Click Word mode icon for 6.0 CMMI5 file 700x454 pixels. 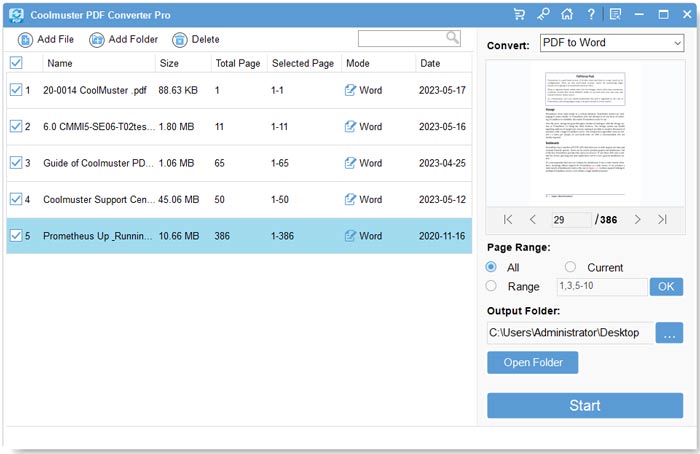tap(350, 127)
